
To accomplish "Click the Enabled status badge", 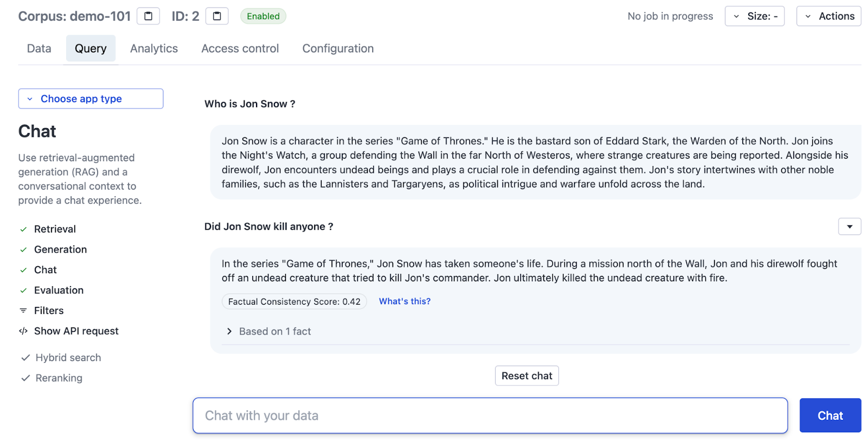I will tap(263, 16).
